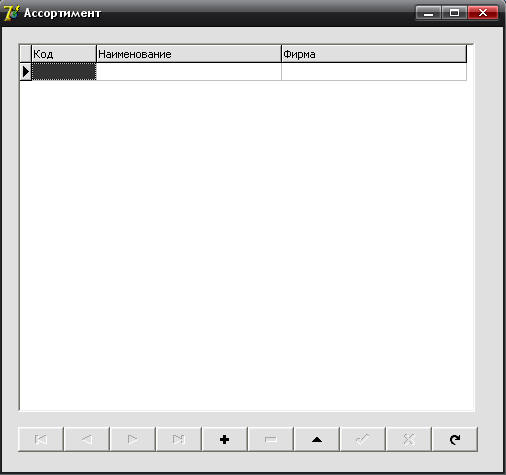
Task: Select the Фирма column header
Action: click(x=374, y=54)
